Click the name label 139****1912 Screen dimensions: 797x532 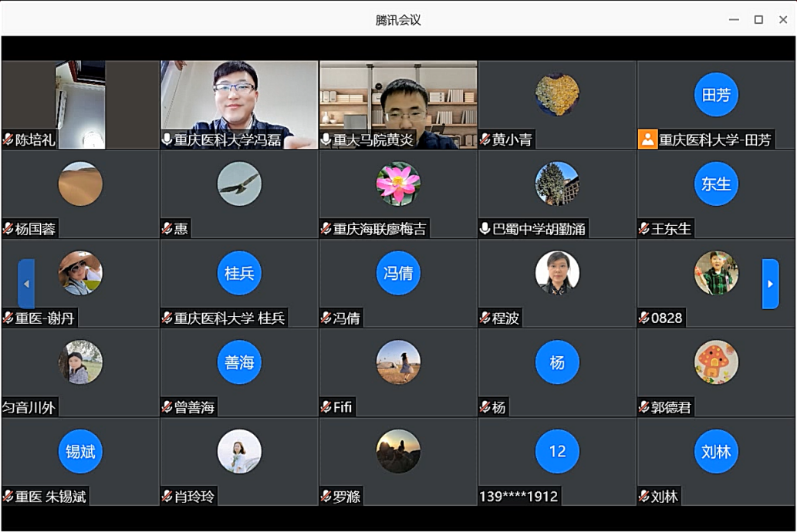518,497
